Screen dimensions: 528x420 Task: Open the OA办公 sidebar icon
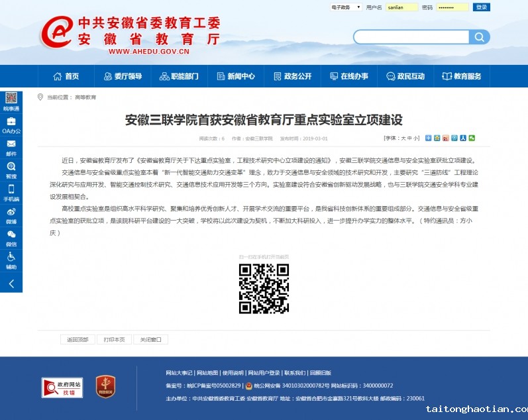[x=11, y=124]
